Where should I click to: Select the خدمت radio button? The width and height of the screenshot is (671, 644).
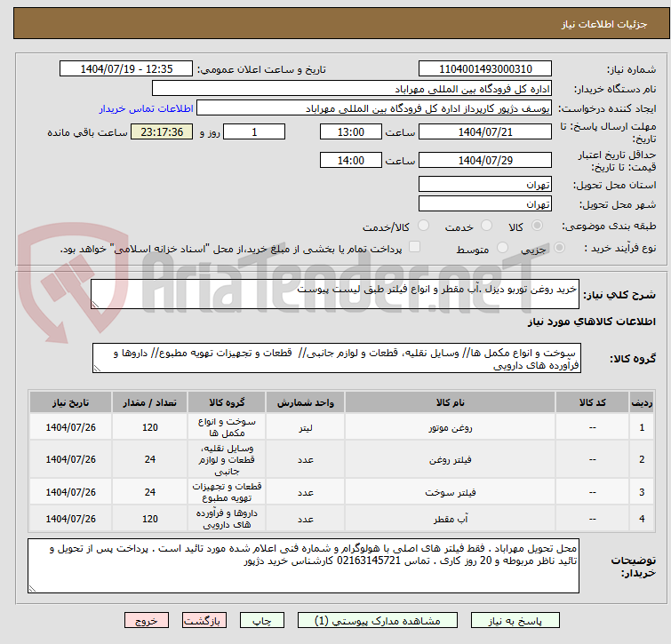486,226
